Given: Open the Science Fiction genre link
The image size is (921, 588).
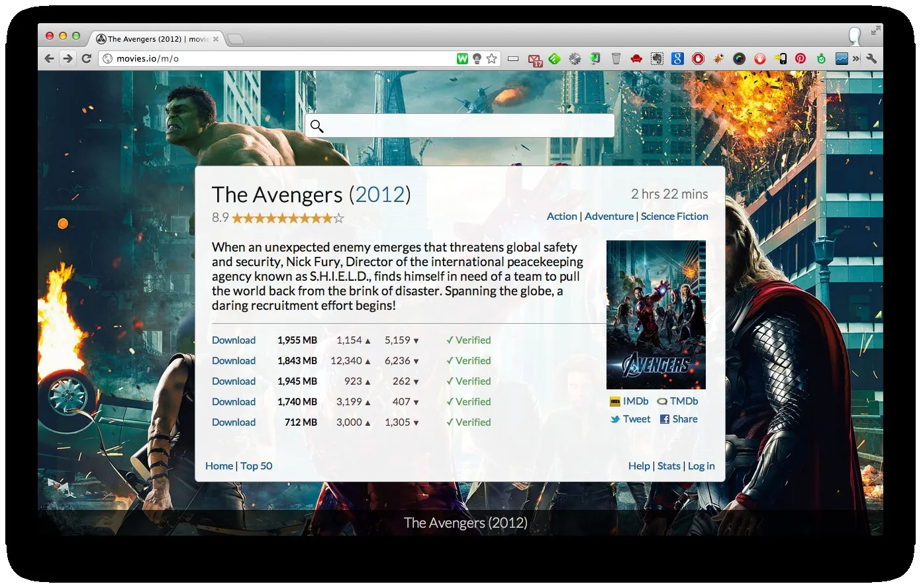Looking at the screenshot, I should (x=674, y=217).
